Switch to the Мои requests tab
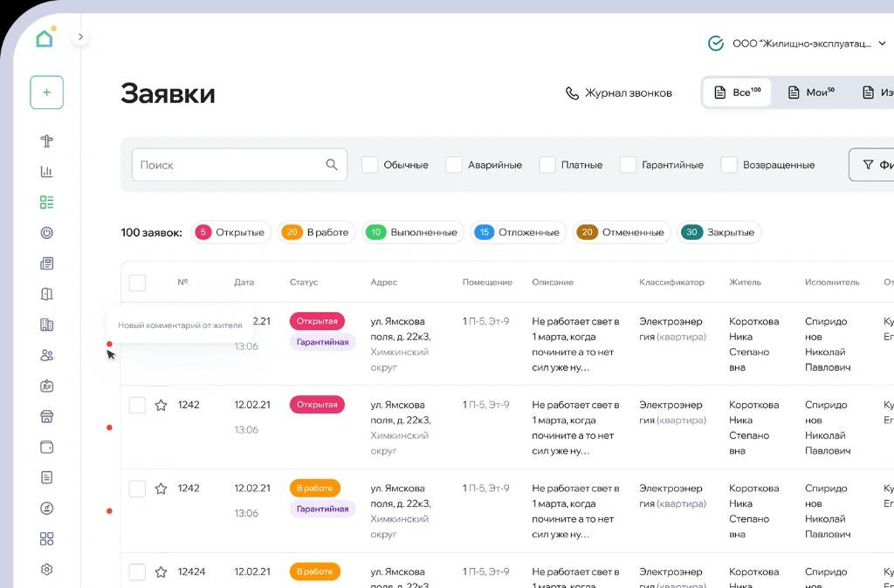The height and width of the screenshot is (588, 894). click(x=810, y=91)
